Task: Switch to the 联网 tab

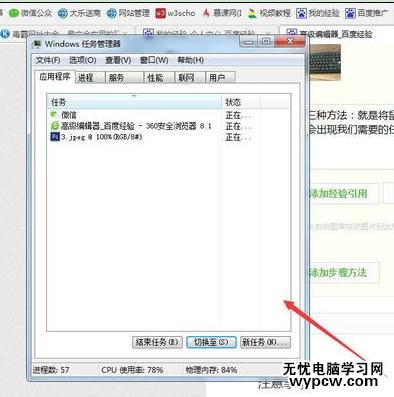Action: pyautogui.click(x=190, y=78)
